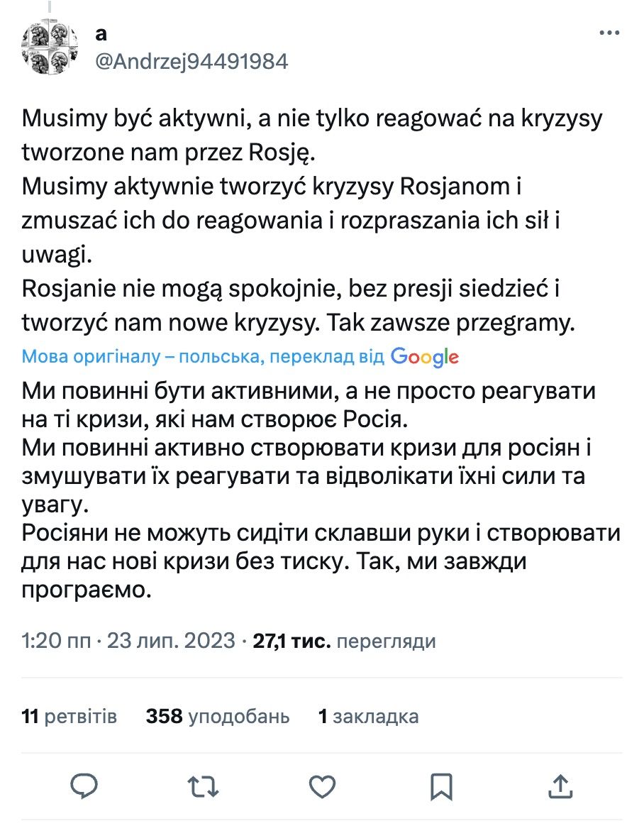Click the retweet arrows icon

pyautogui.click(x=204, y=786)
